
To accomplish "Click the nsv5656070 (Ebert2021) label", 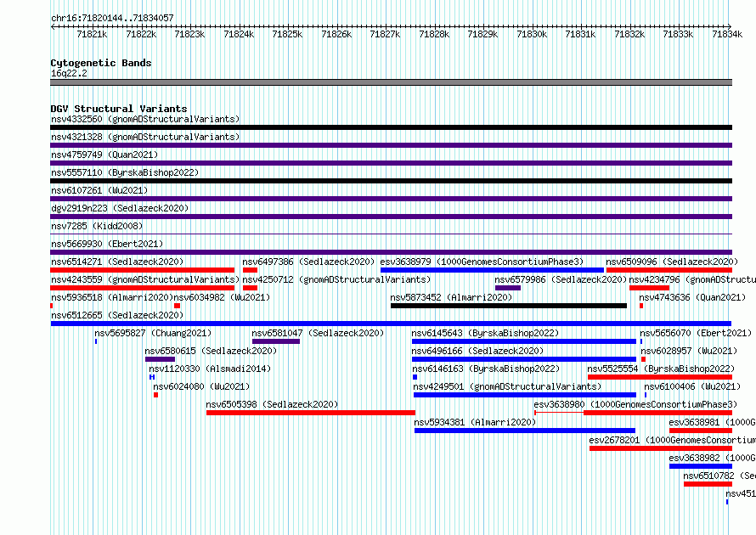I will click(696, 333).
